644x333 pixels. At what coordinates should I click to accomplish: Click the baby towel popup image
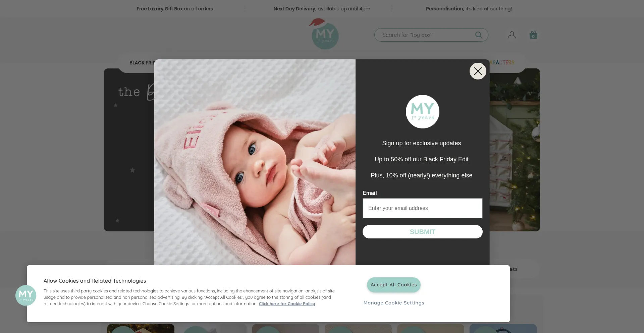point(255,162)
